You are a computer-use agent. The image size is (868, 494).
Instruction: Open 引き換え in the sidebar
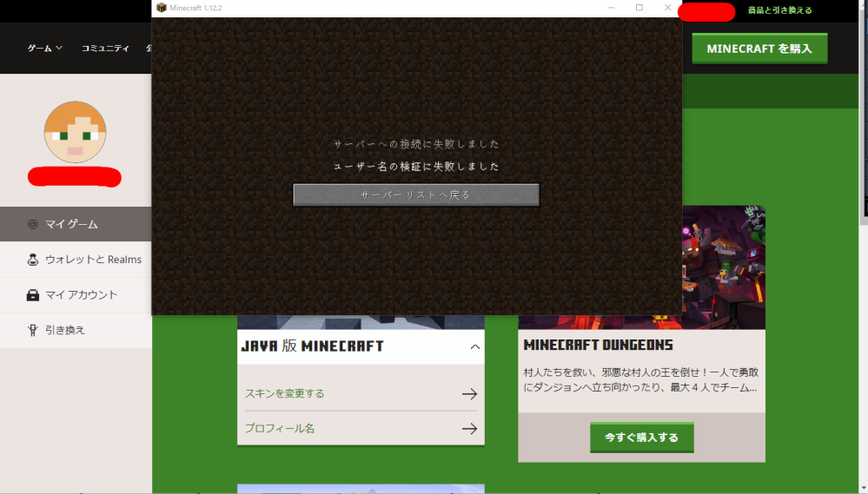pos(76,330)
